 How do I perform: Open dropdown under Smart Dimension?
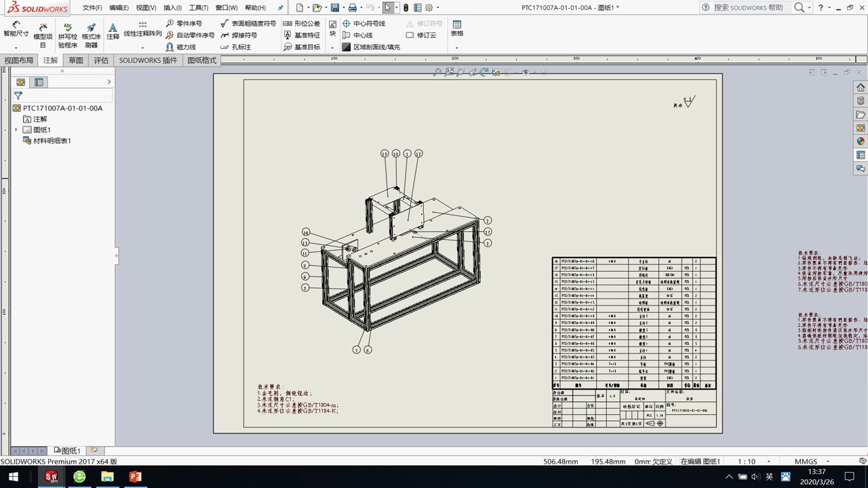[16, 48]
